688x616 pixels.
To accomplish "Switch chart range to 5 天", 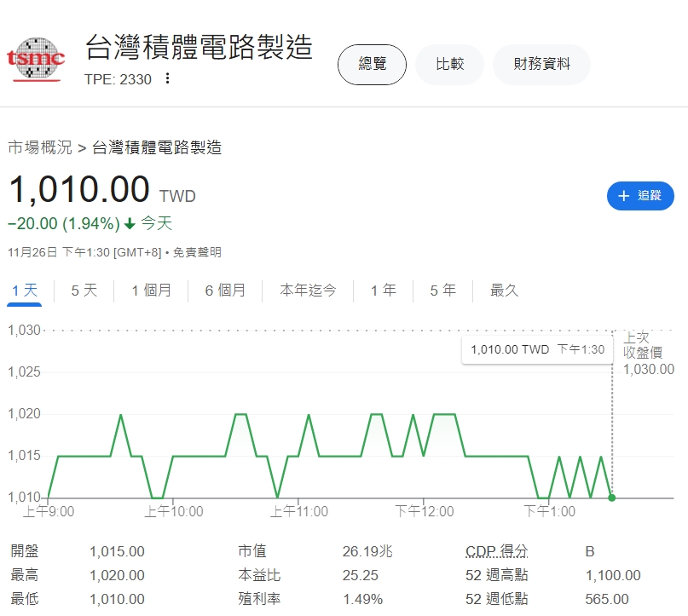I will point(84,291).
